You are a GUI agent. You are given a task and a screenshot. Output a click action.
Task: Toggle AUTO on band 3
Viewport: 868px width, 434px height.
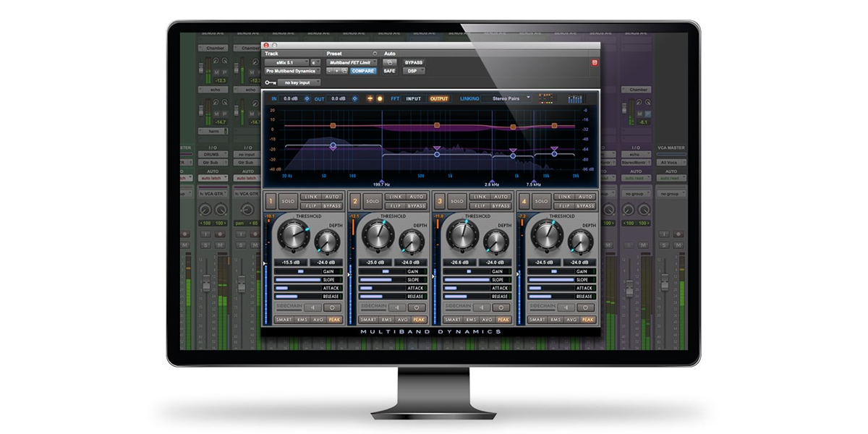point(501,197)
